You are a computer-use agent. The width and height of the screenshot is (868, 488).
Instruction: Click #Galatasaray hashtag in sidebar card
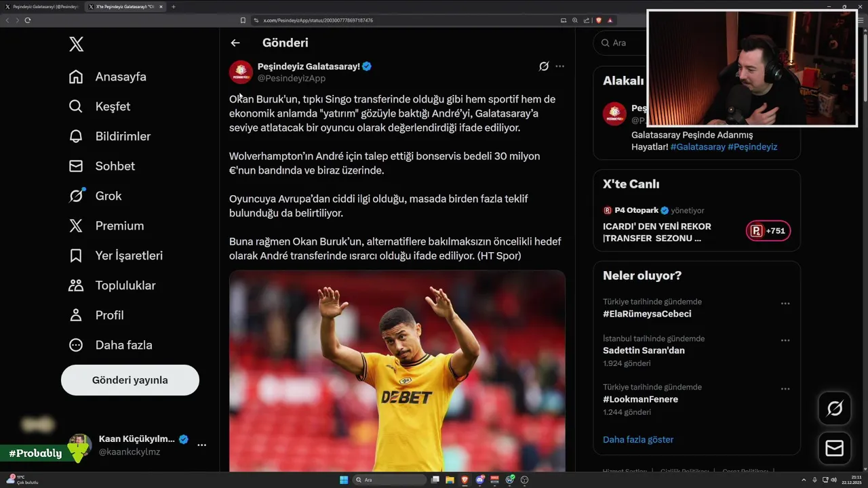click(698, 146)
